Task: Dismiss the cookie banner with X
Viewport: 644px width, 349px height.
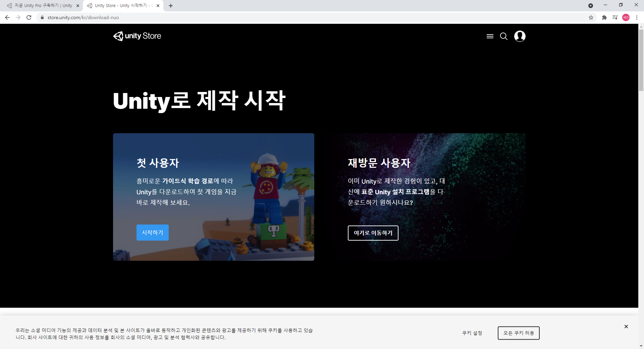Action: click(626, 327)
